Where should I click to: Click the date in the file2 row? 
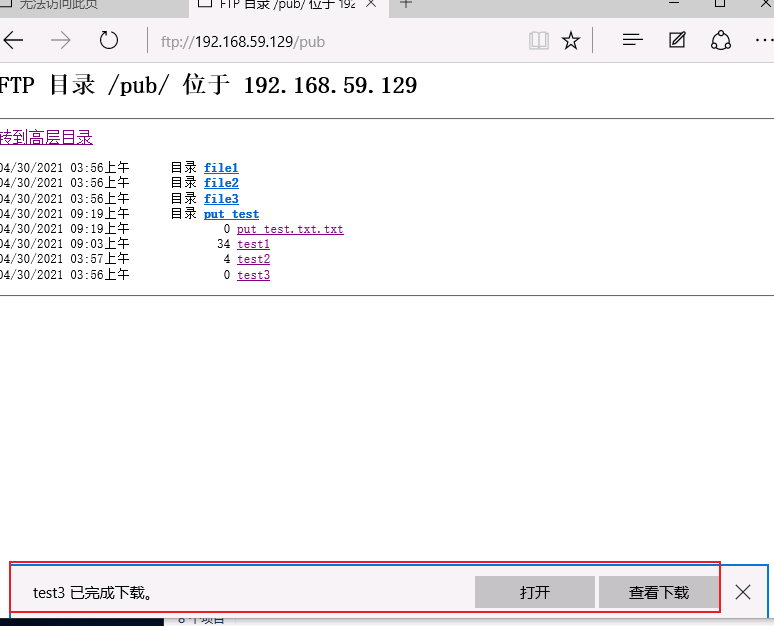[32, 183]
